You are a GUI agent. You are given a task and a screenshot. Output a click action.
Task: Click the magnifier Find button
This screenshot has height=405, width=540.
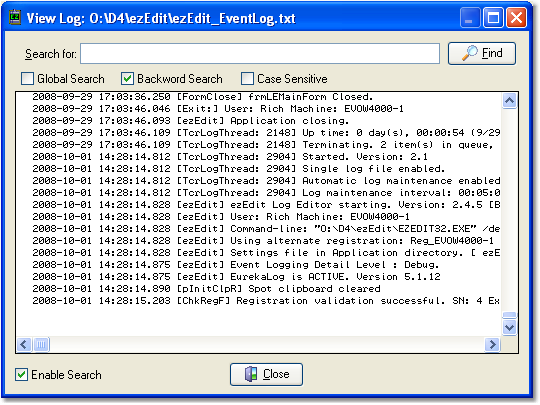tap(482, 53)
